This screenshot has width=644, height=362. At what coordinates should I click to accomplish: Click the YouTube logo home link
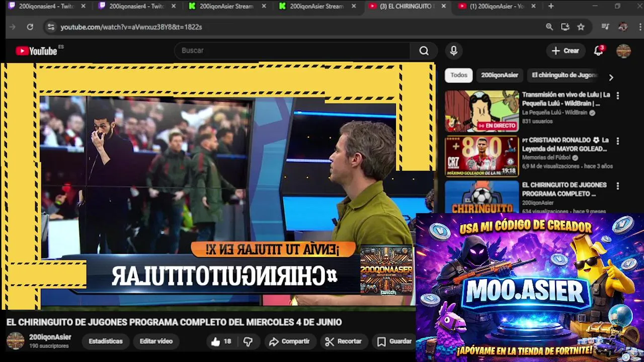36,51
